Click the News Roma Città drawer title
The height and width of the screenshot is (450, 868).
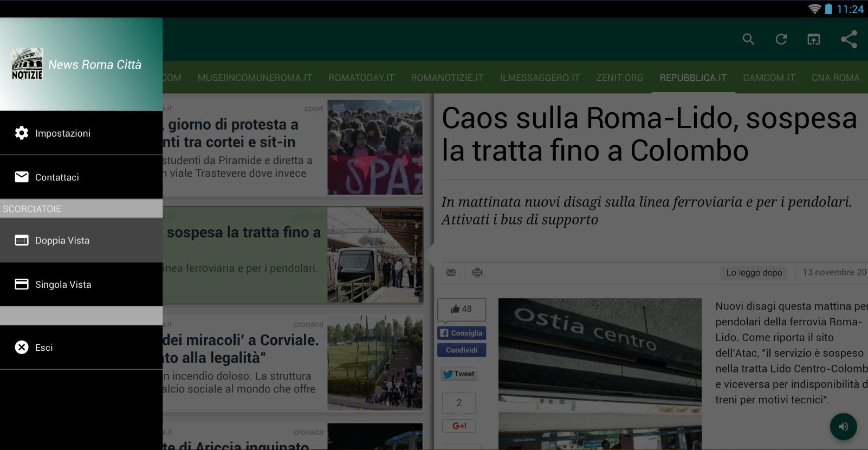(x=95, y=65)
